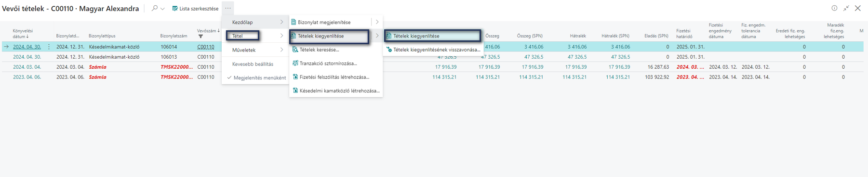The width and height of the screenshot is (868, 177).
Task: Click the Hátralék column header
Action: [577, 36]
